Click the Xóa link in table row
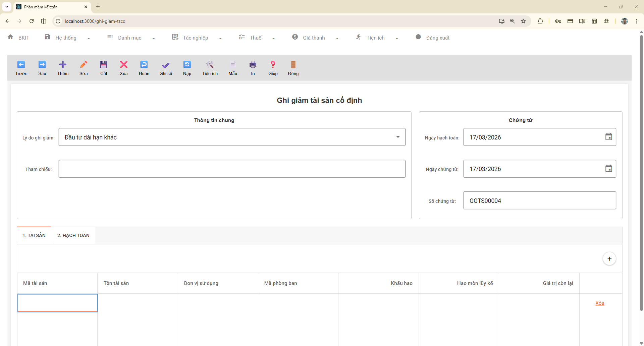Viewport: 644px width, 346px height. pyautogui.click(x=600, y=303)
